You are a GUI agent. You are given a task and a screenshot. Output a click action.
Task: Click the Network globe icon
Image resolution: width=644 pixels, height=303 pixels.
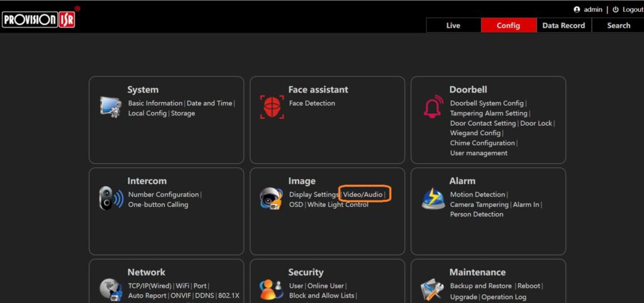111,289
